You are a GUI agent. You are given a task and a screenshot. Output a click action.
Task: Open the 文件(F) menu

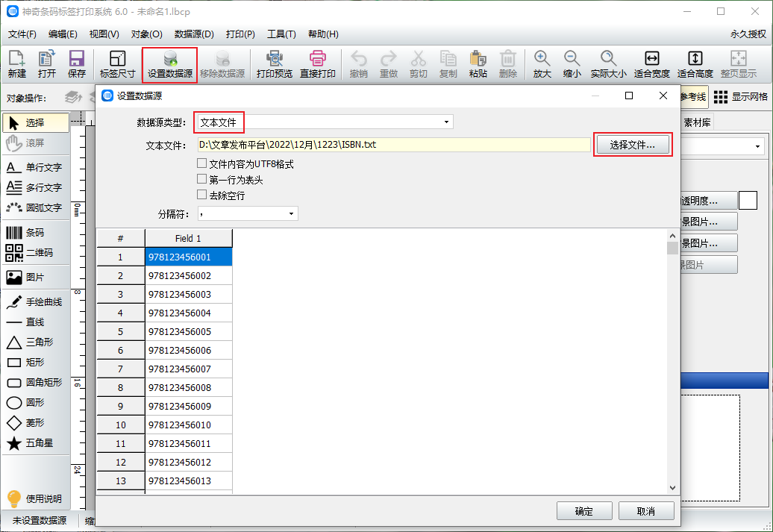coord(22,34)
